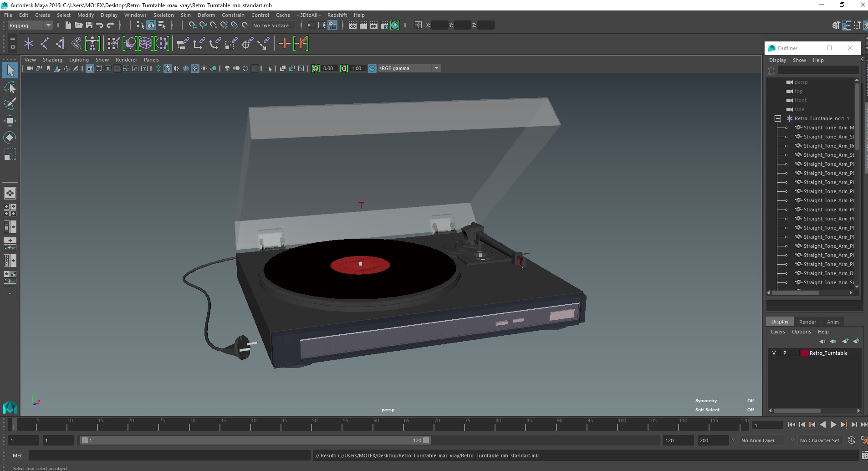Activate the Lasso Select tool

click(10, 87)
